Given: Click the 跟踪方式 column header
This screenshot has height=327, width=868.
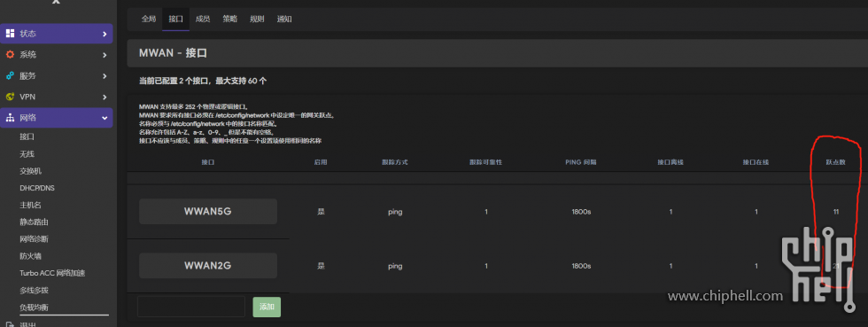Looking at the screenshot, I should [x=395, y=162].
